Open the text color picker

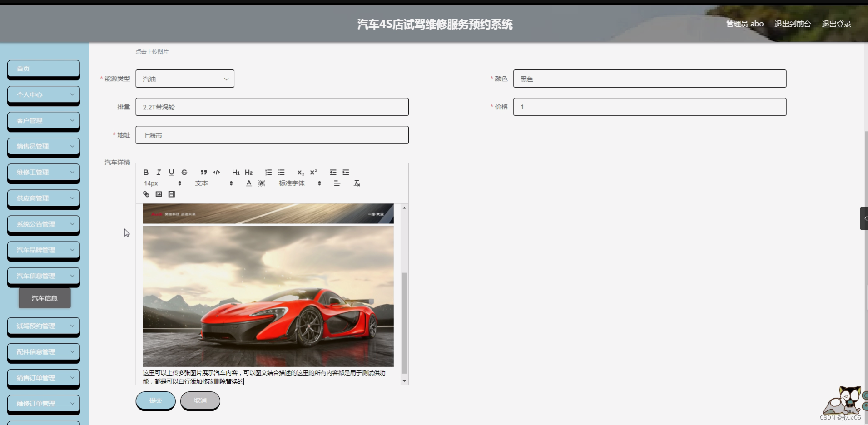pos(249,183)
